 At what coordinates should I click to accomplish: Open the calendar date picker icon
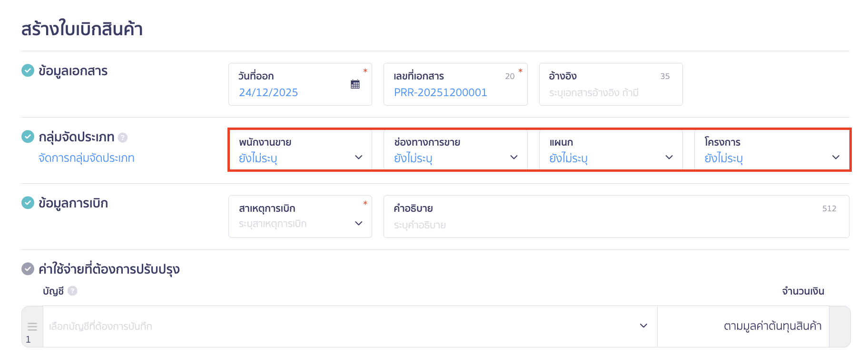355,84
